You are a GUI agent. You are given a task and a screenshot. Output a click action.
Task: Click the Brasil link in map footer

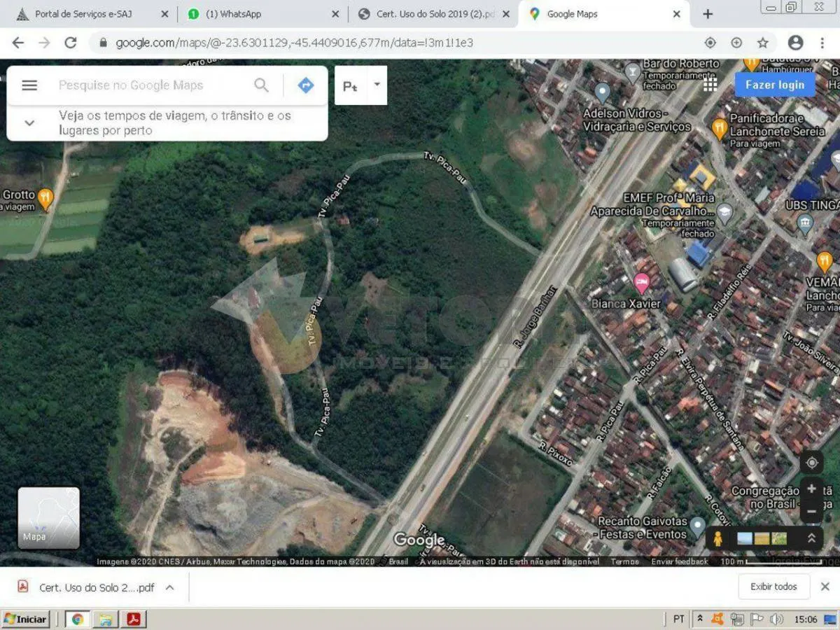[x=398, y=561]
